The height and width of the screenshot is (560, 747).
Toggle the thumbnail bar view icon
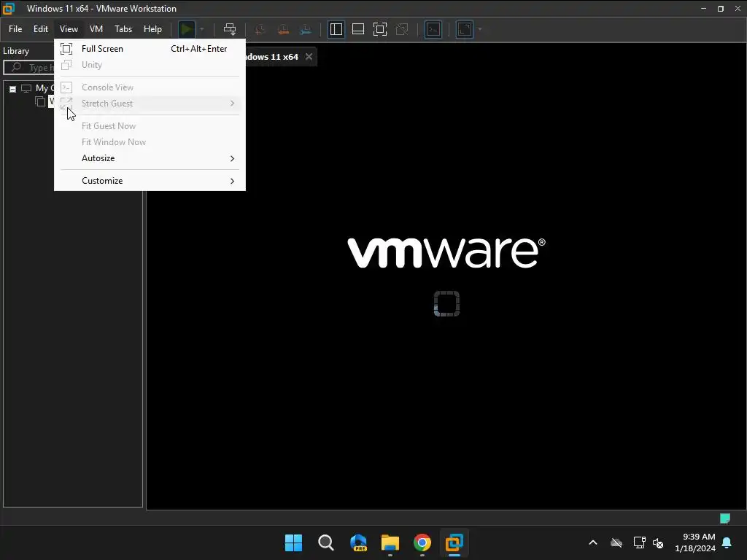coord(357,29)
